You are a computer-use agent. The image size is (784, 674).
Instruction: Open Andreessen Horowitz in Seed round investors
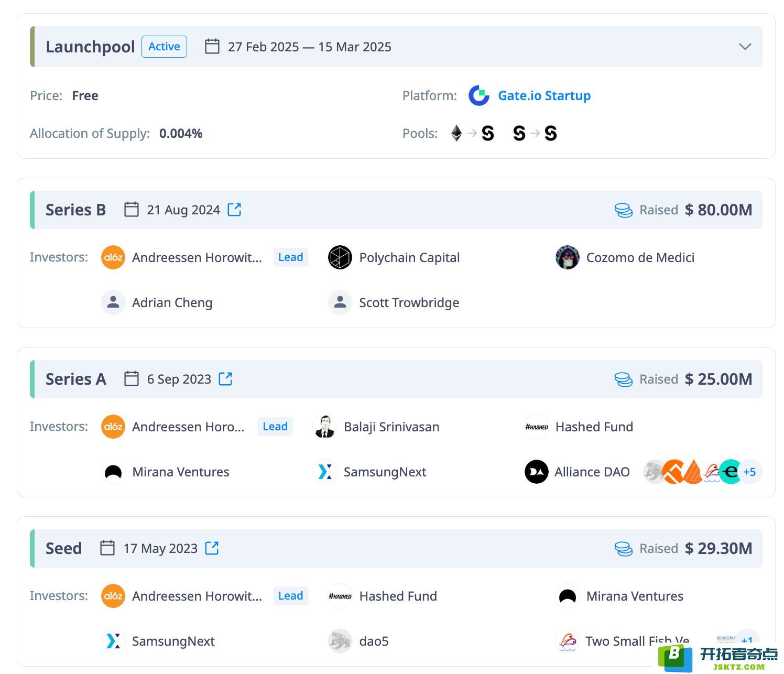[x=197, y=596]
